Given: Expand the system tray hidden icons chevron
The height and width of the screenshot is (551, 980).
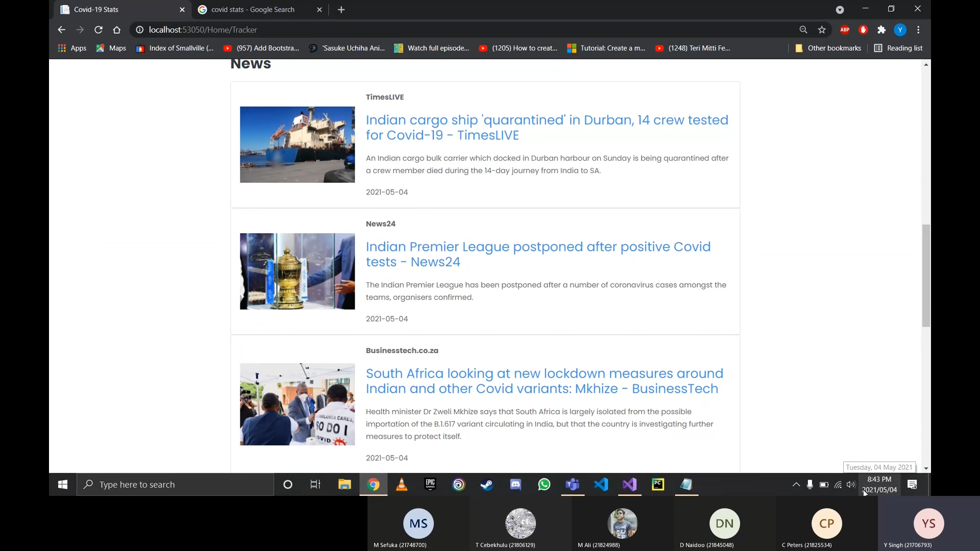Looking at the screenshot, I should (x=796, y=485).
